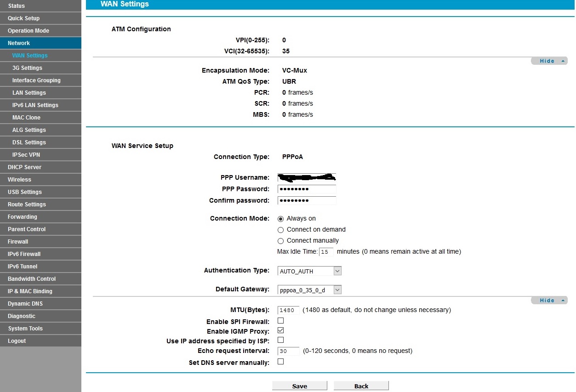Focus the PPP Password field
The height and width of the screenshot is (392, 576).
[x=307, y=189]
